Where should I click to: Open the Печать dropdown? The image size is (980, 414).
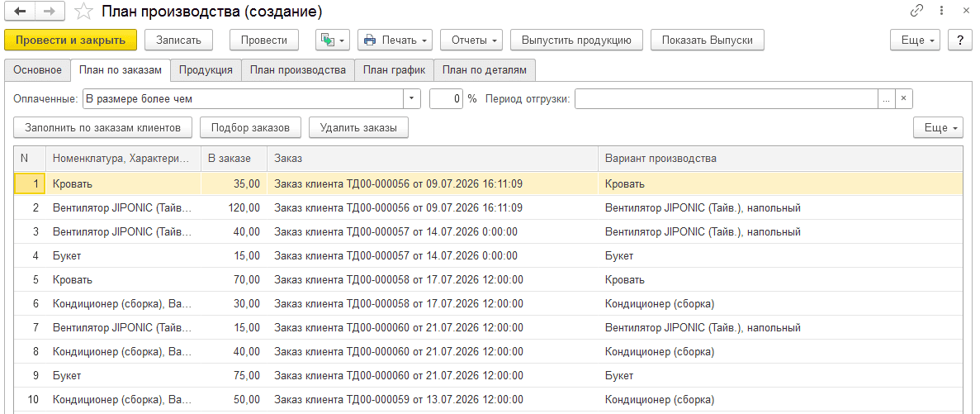coord(395,40)
